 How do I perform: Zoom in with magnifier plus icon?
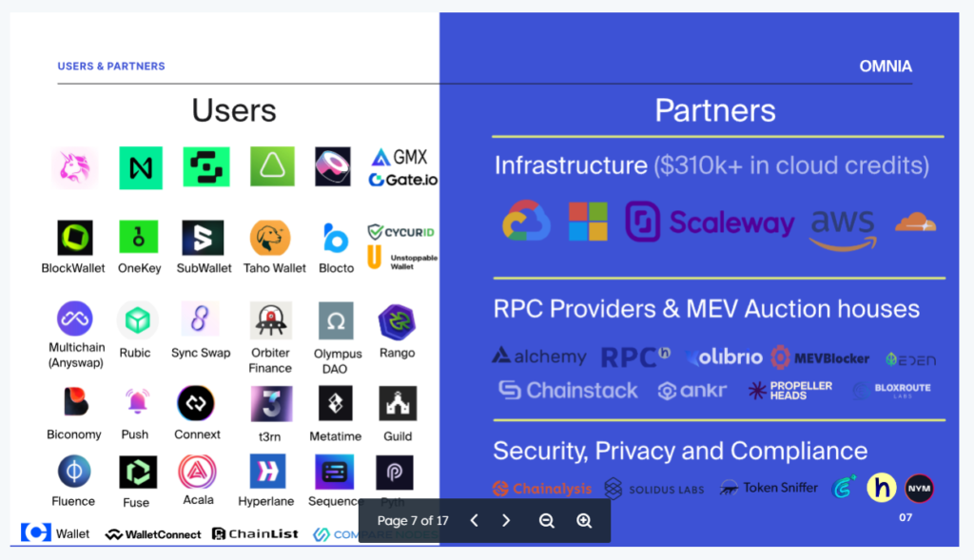pyautogui.click(x=584, y=521)
